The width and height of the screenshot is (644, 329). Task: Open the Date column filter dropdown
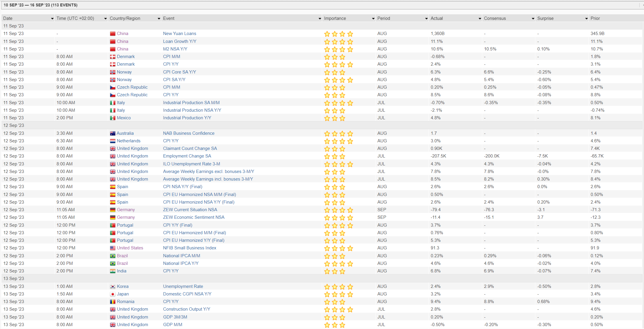[x=52, y=19]
